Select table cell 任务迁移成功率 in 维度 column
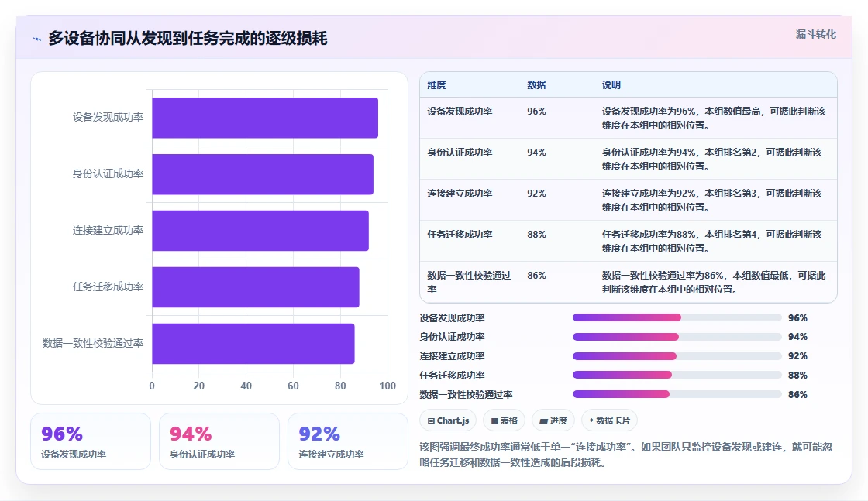Image resolution: width=868 pixels, height=501 pixels. coord(460,234)
